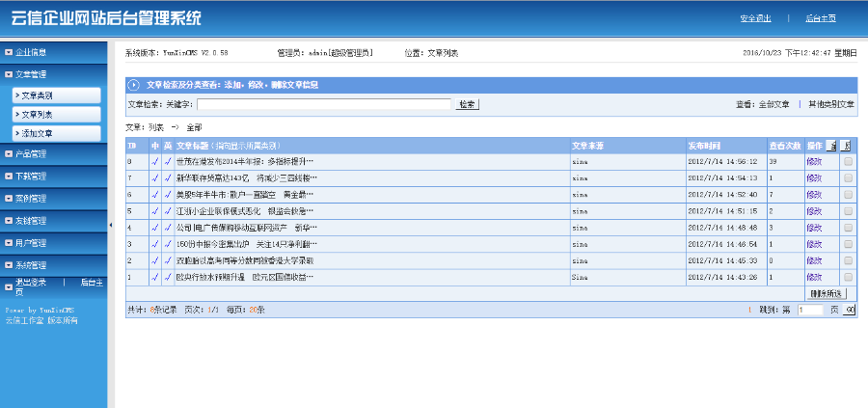Viewport: 868px width, 408px height.
Task: Open the 添加文章 submenu item
Action: [x=57, y=133]
